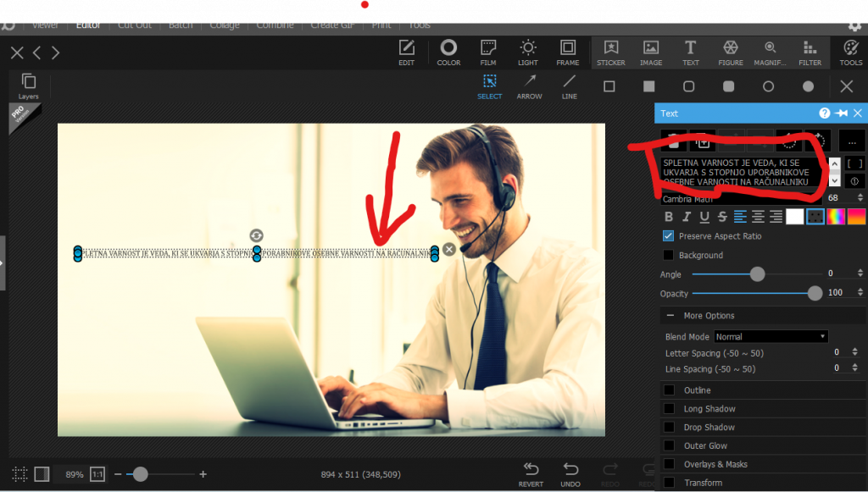The image size is (868, 492).
Task: Choose the filled rounded rectangle shape
Action: 728,86
